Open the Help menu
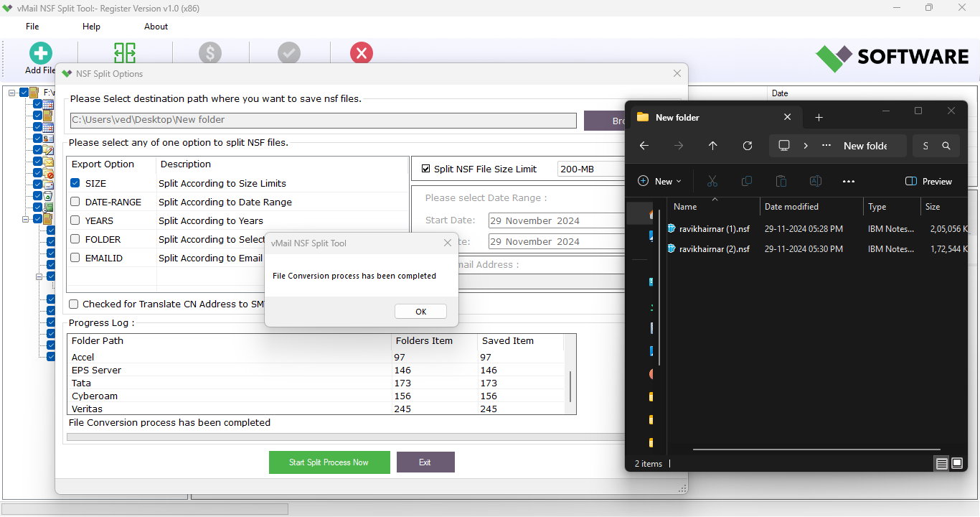 pos(91,27)
